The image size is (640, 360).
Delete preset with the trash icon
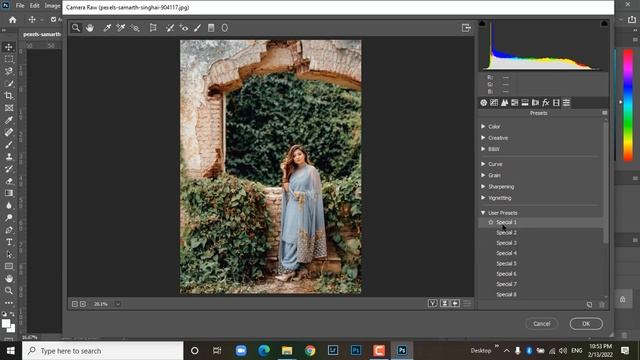pos(602,304)
